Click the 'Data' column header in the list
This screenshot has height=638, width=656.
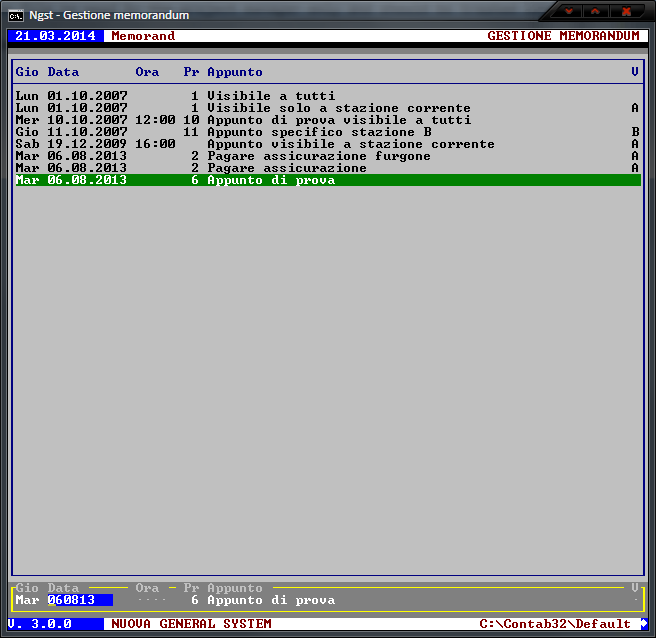click(x=63, y=72)
